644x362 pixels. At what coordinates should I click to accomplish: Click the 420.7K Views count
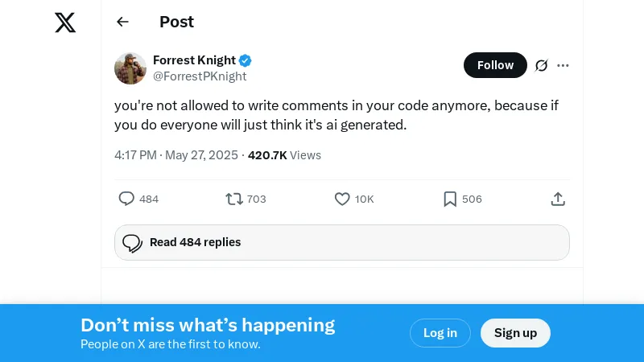284,155
